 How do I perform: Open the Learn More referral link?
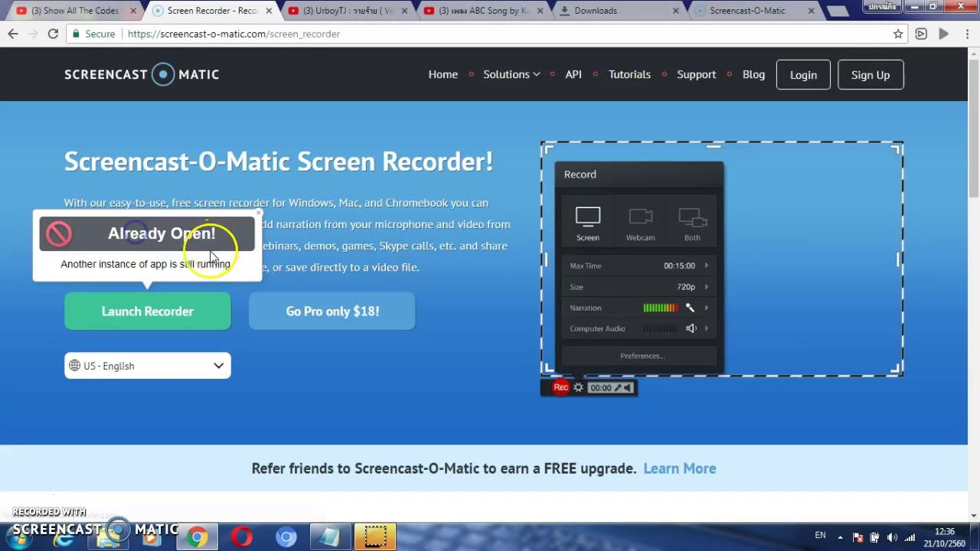[x=679, y=468]
